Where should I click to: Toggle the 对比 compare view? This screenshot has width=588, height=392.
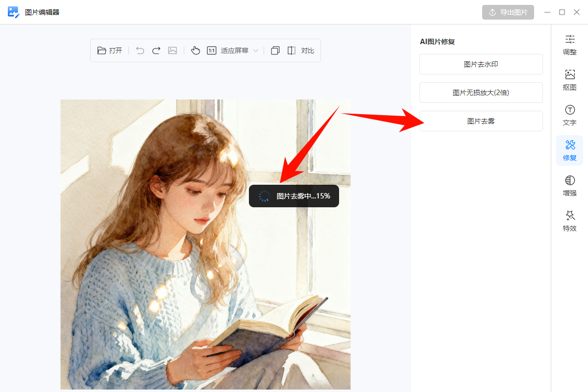point(300,50)
